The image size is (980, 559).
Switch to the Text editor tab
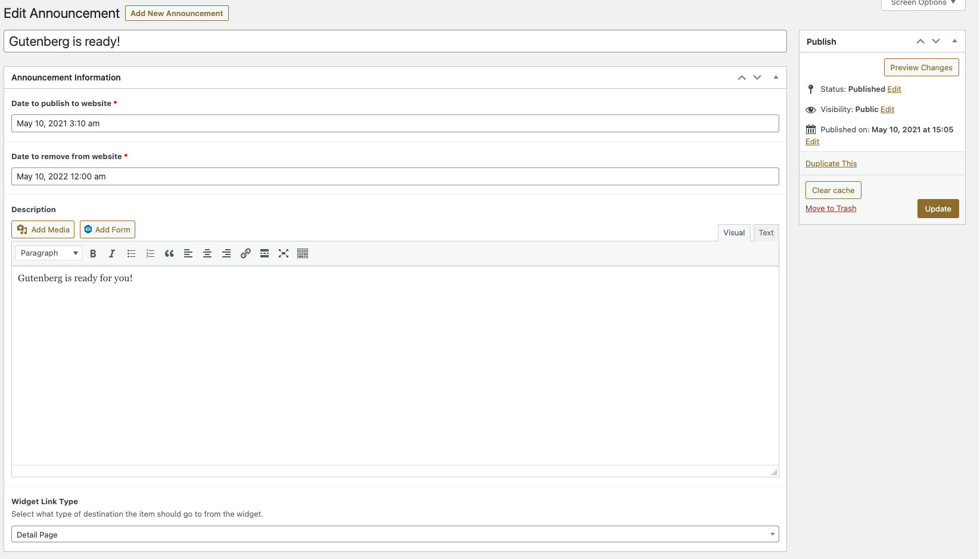click(x=766, y=233)
